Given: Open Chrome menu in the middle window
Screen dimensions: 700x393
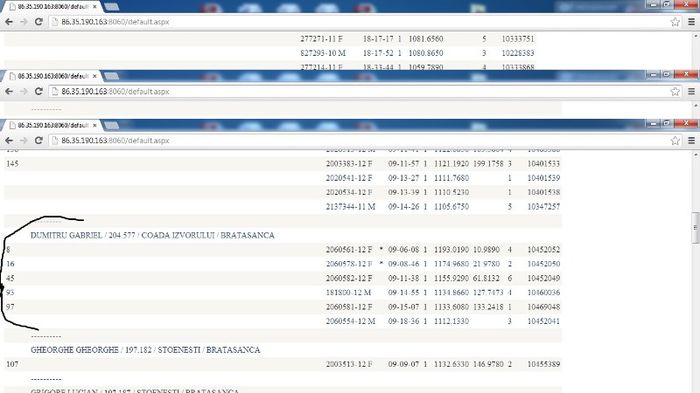Looking at the screenshot, I should pyautogui.click(x=692, y=92).
